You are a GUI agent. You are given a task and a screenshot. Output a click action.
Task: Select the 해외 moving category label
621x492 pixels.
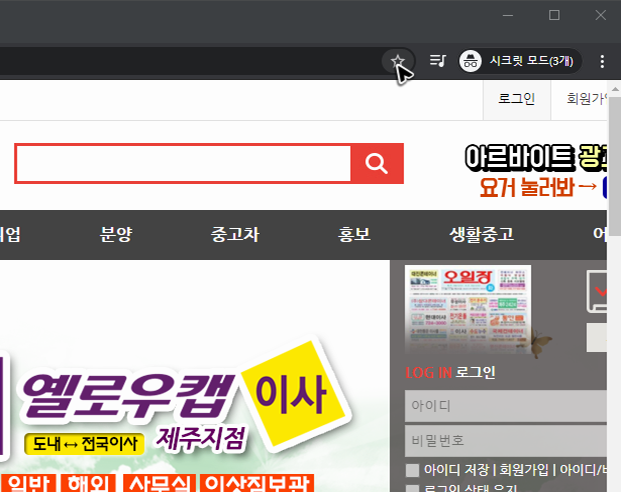coord(88,483)
